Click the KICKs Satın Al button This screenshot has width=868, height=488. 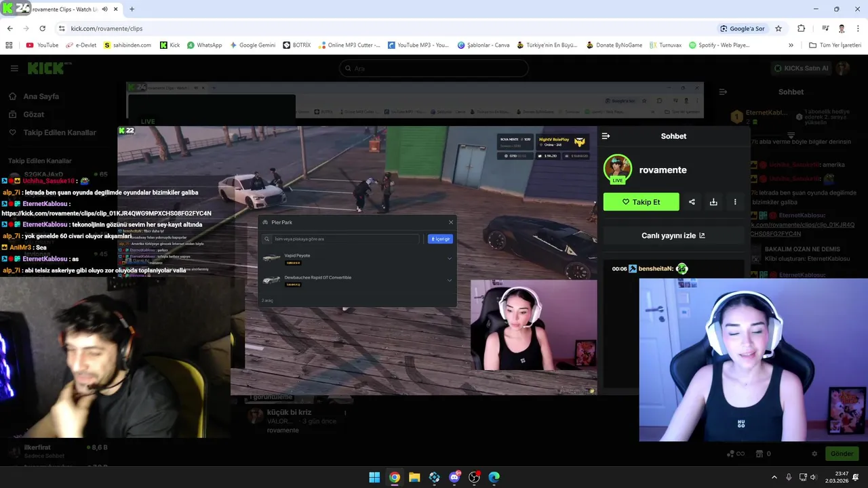pyautogui.click(x=801, y=68)
